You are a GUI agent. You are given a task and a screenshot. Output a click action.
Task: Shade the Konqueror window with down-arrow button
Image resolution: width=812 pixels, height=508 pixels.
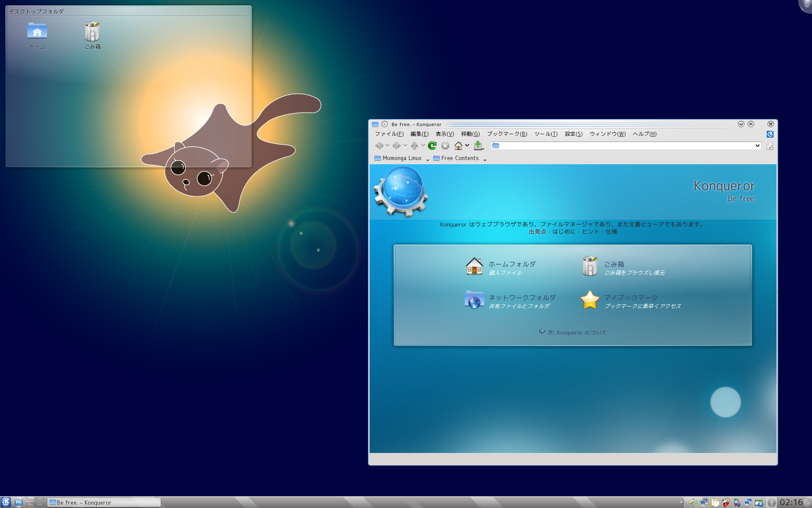[741, 124]
